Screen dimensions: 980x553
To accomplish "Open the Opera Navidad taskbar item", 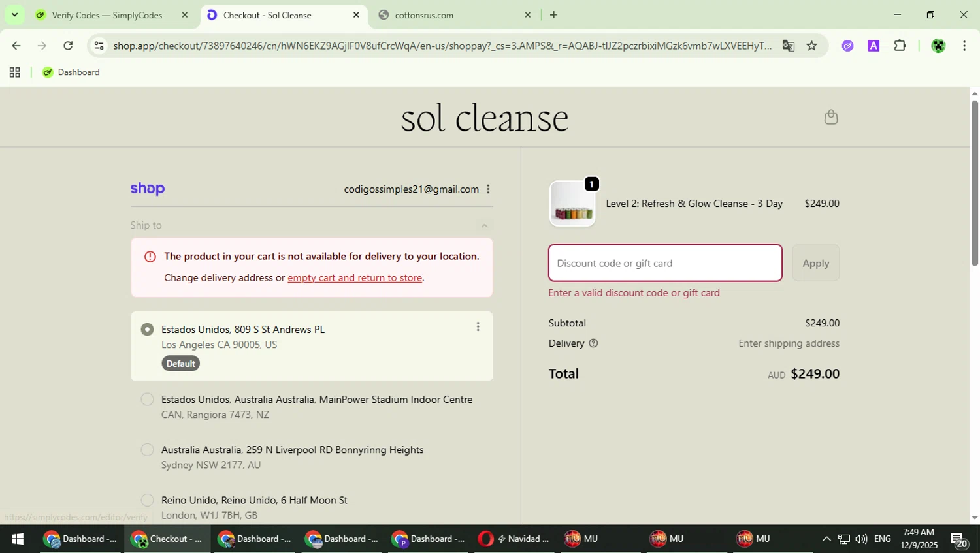I will (x=514, y=539).
